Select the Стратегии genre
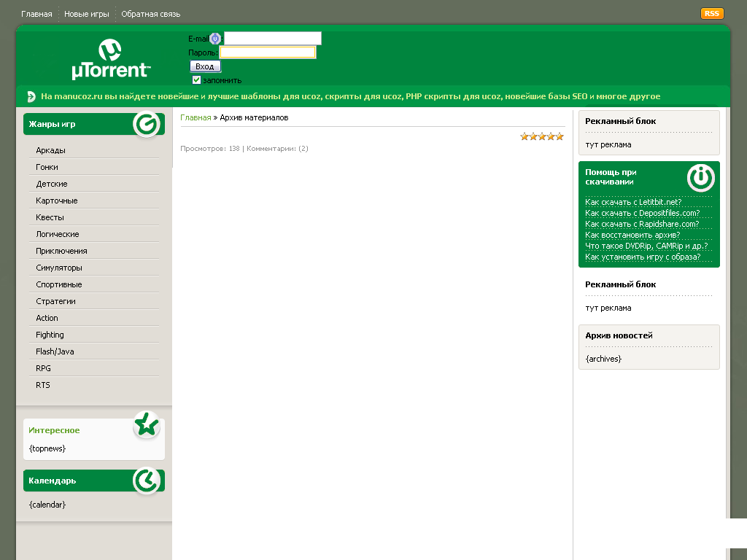The image size is (747, 560). tap(55, 301)
